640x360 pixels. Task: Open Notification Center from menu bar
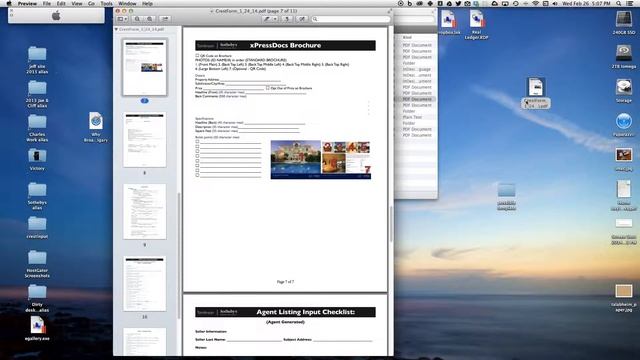[630, 3]
